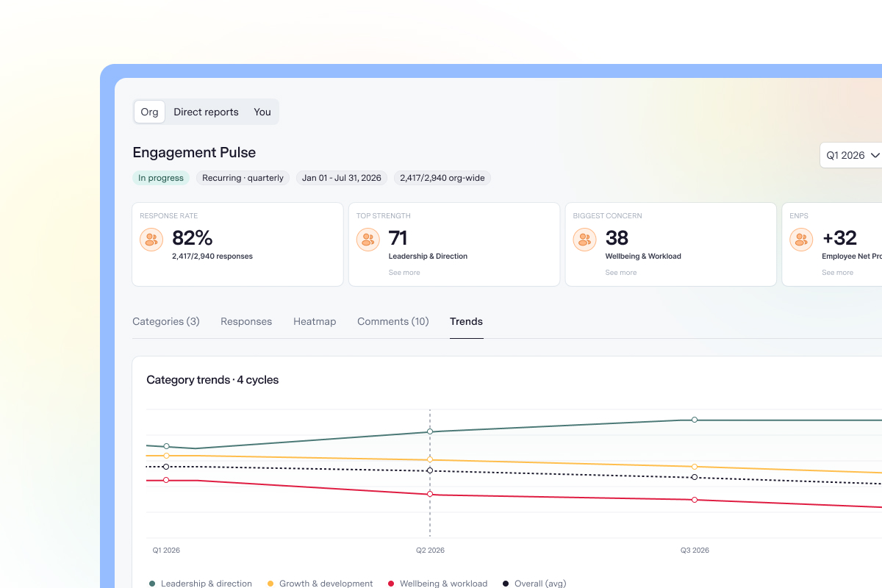Open the Categories (3) tab

(166, 322)
